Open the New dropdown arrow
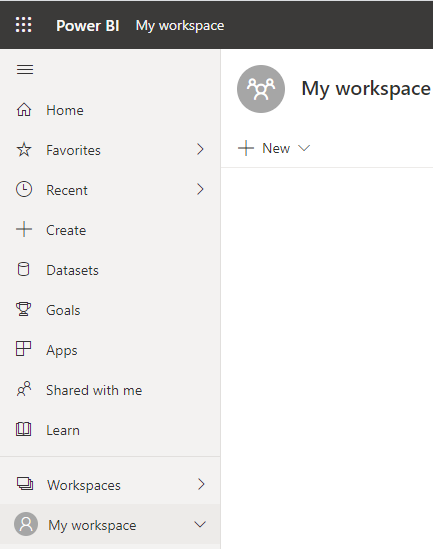This screenshot has height=549, width=433. coord(304,148)
